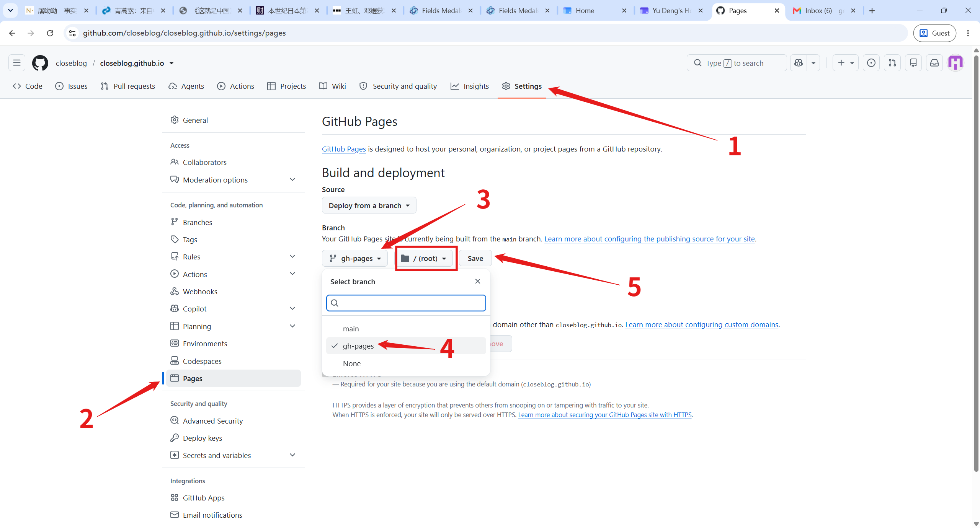980x528 pixels.
Task: Open Branches settings
Action: click(x=234, y=222)
